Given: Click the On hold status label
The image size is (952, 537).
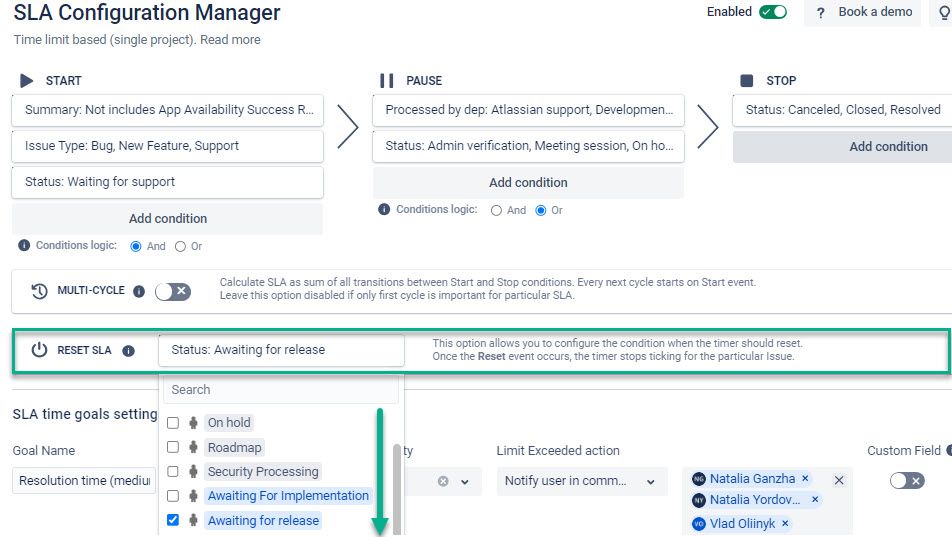Looking at the screenshot, I should coord(229,423).
